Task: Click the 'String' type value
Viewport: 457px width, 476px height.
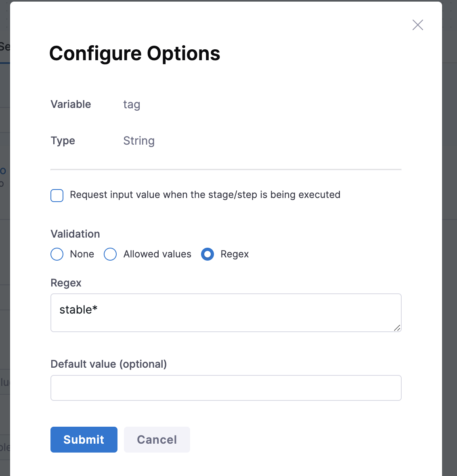Action: (139, 141)
